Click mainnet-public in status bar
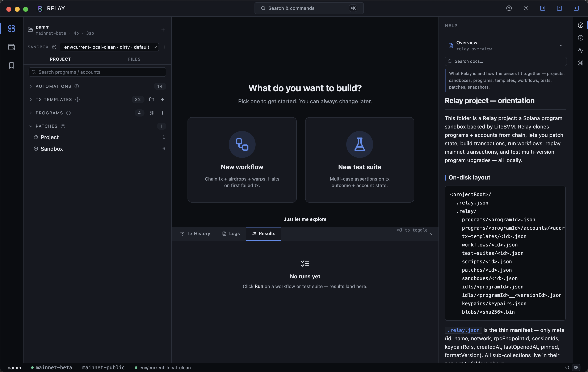The image size is (588, 372). click(x=103, y=368)
